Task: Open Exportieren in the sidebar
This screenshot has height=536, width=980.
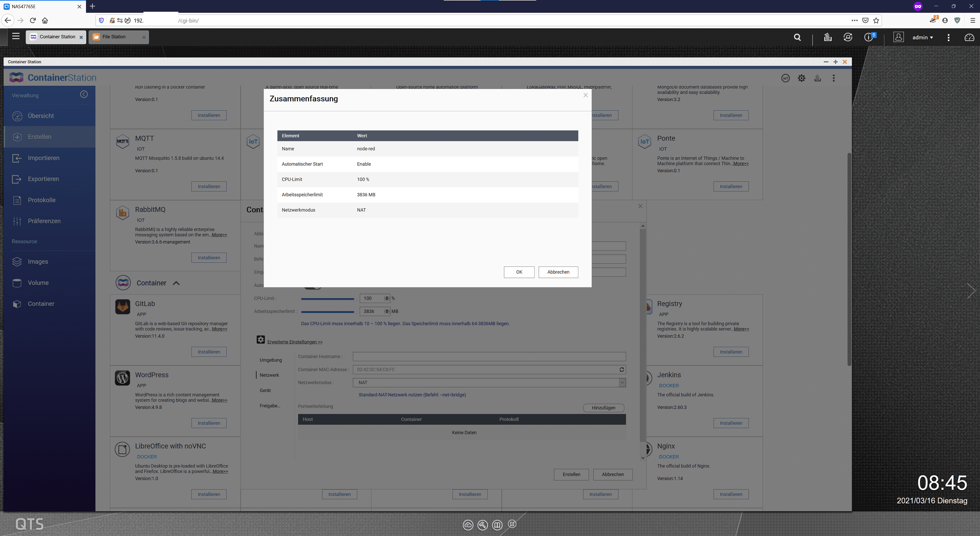Action: 49,179
